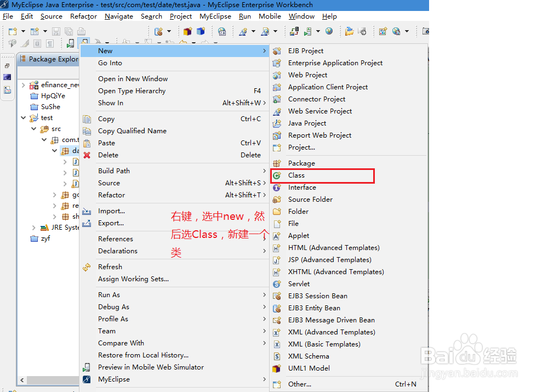Viewport: 548px width, 392px height.
Task: Click Open in New Window
Action: point(175,79)
